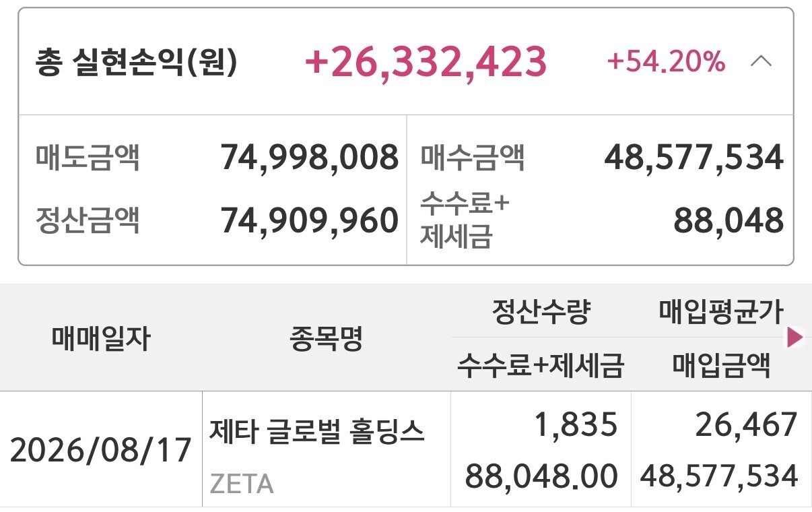Select the 정산수량 column header

(541, 311)
